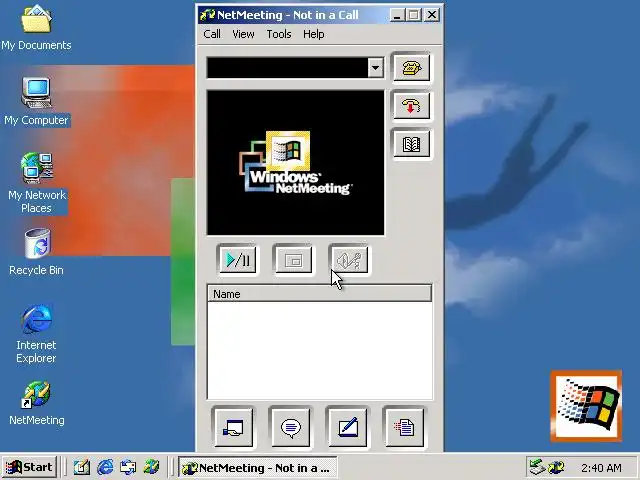Expand the address bar dropdown arrow

point(376,68)
